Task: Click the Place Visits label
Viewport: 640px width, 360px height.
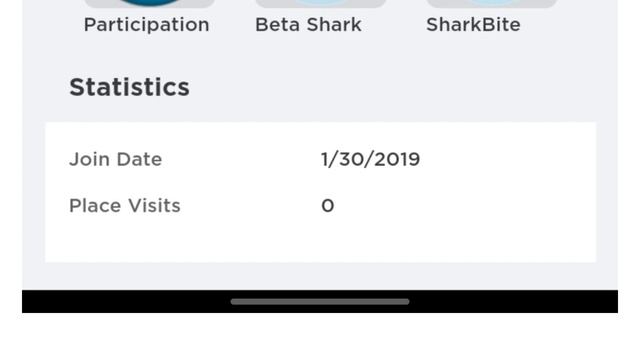Action: (x=124, y=206)
